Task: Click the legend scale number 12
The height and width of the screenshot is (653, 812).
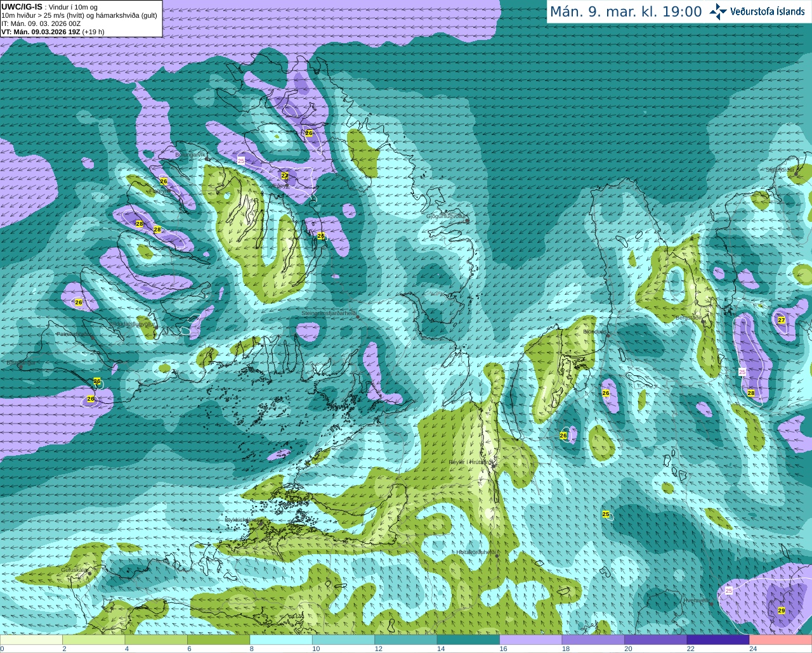Action: 378,649
